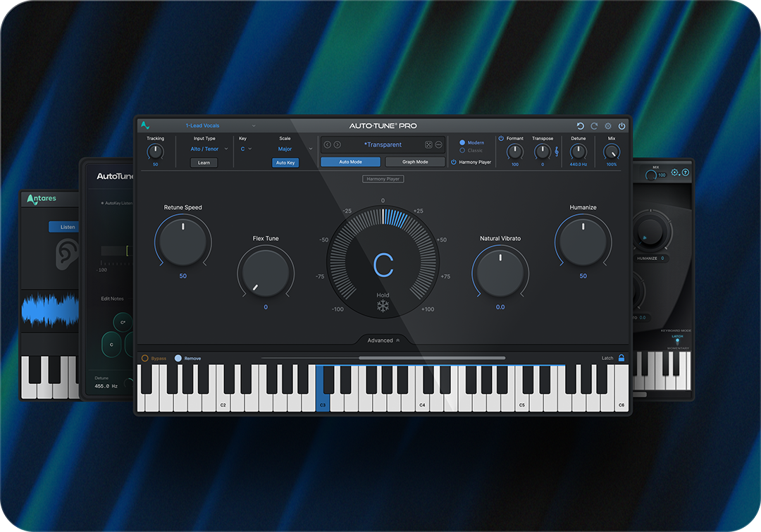Click the Latch padlock icon
Image resolution: width=761 pixels, height=532 pixels.
(621, 358)
